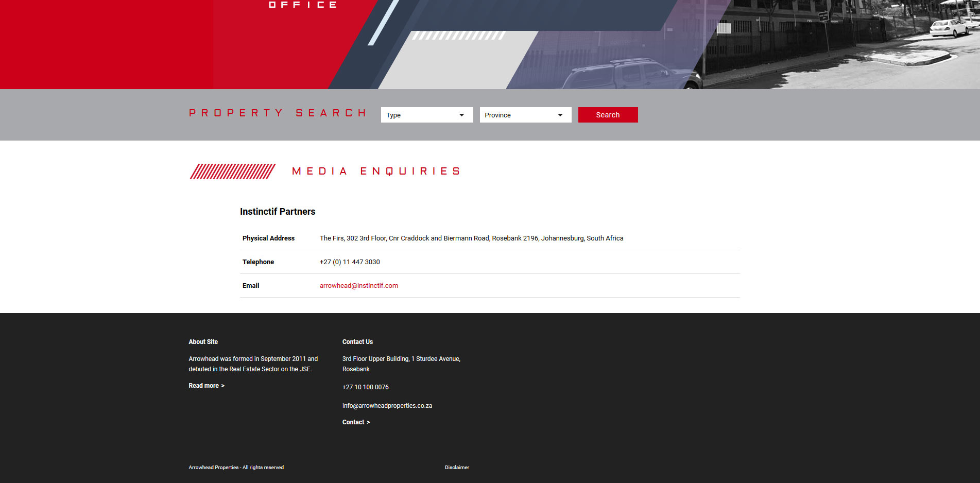Expand the Province dropdown

pyautogui.click(x=525, y=115)
